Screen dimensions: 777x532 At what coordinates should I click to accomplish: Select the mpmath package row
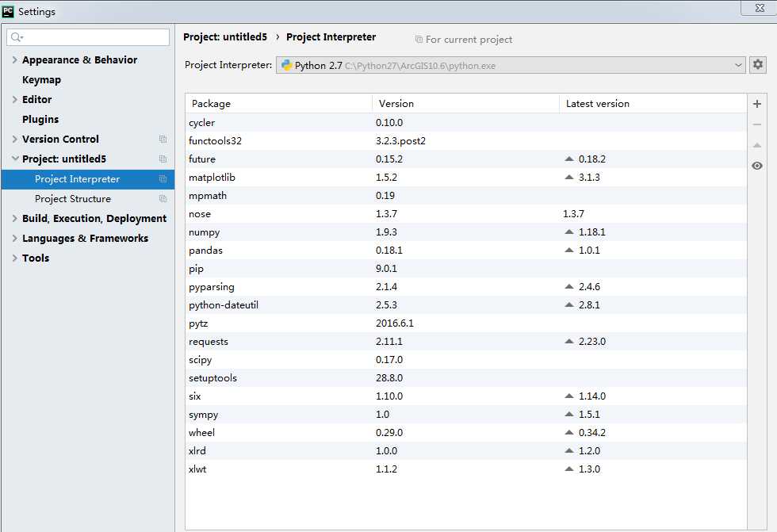click(x=466, y=196)
